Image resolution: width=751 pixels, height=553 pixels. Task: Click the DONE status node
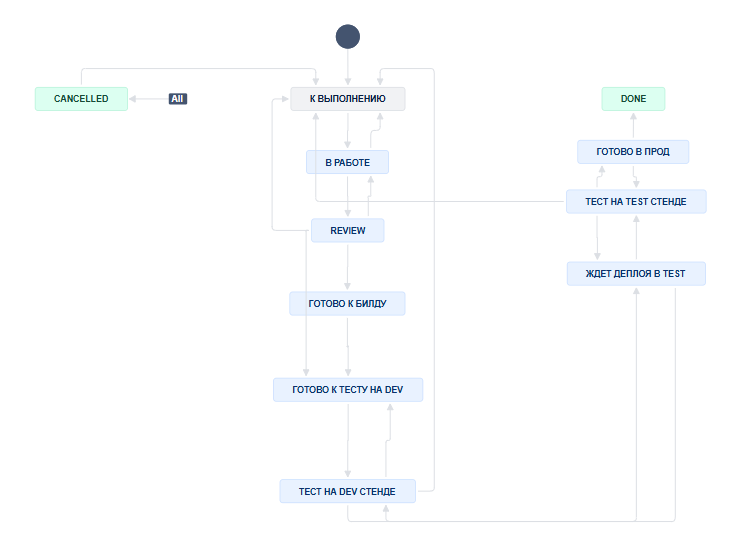pyautogui.click(x=633, y=99)
